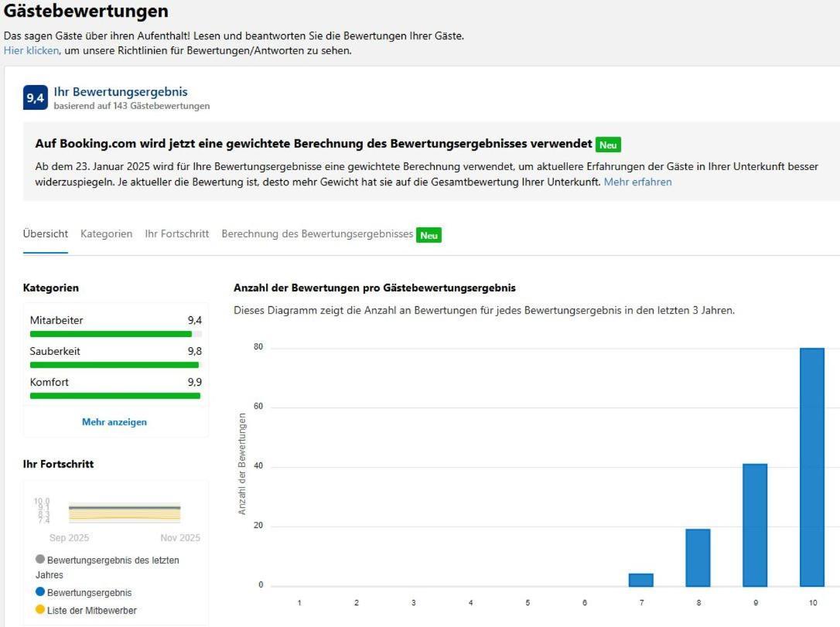The width and height of the screenshot is (840, 627).
Task: Click the gray legend dot for last year's score
Action: tap(40, 559)
